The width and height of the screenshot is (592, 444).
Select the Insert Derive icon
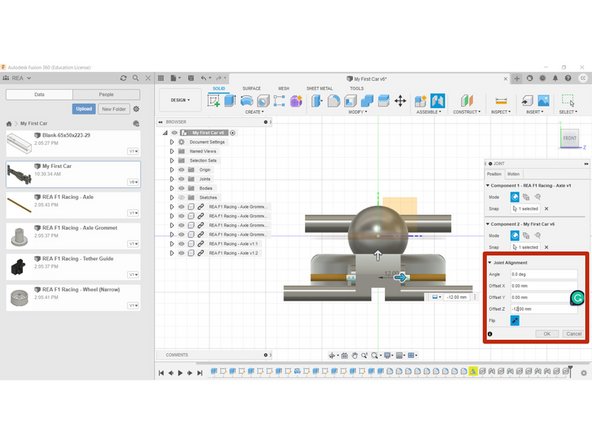(x=527, y=101)
